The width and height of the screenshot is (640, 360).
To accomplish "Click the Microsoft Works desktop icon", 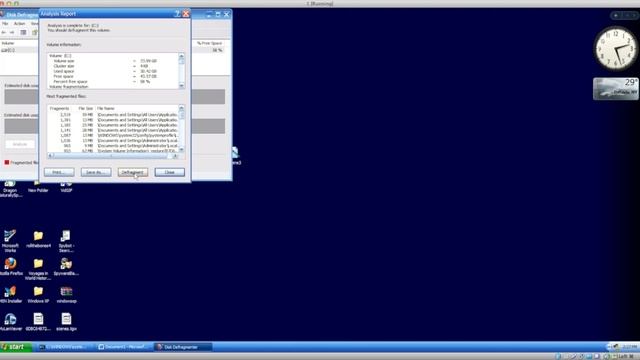I will pos(10,241).
